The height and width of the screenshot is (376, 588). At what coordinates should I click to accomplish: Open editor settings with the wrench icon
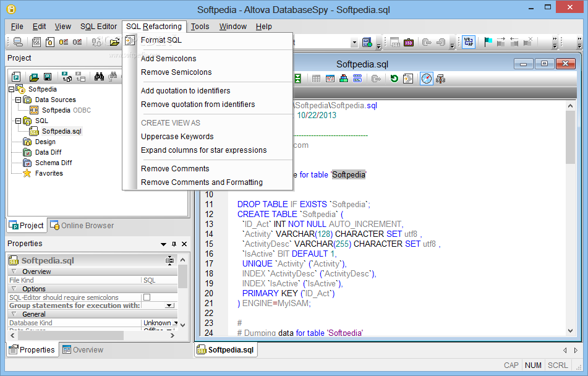[441, 79]
